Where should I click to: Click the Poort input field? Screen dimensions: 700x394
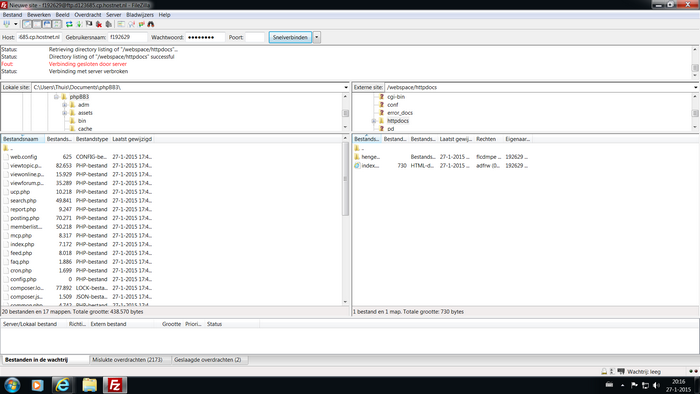tap(255, 37)
